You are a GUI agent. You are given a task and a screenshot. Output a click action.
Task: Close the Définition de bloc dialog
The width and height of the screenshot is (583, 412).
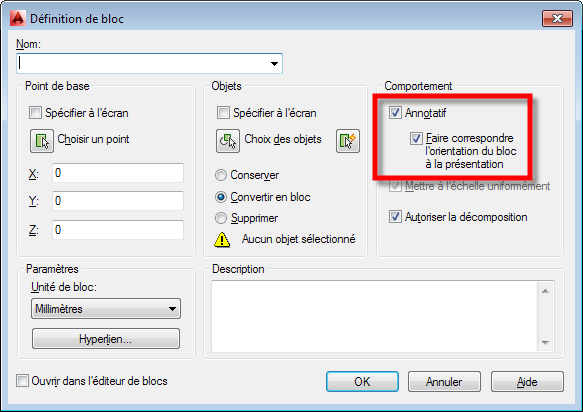[557, 19]
